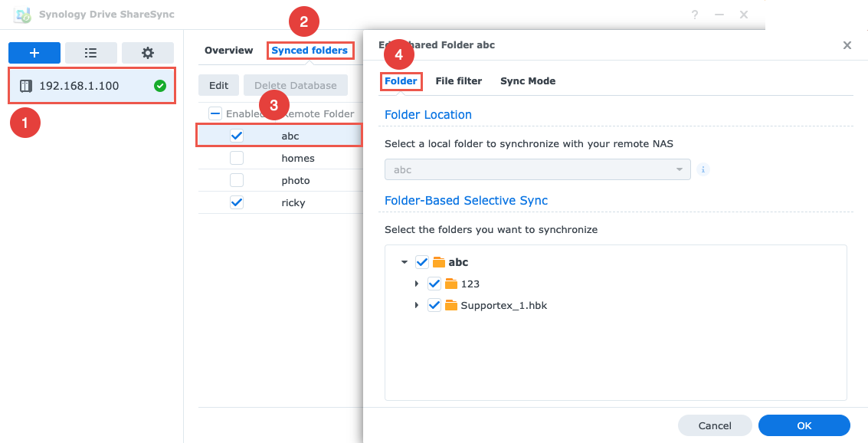The width and height of the screenshot is (868, 443).
Task: Uncheck the 123 subfolder checkbox
Action: pyautogui.click(x=434, y=284)
